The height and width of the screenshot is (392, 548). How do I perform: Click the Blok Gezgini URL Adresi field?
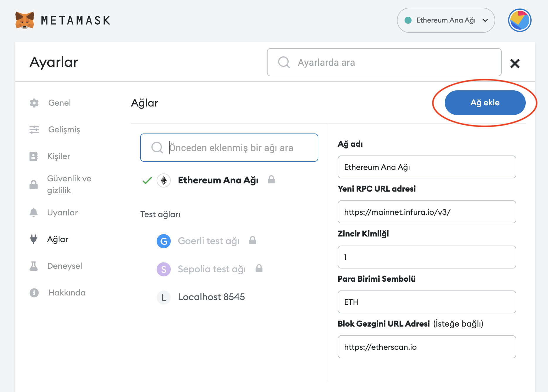(x=427, y=347)
